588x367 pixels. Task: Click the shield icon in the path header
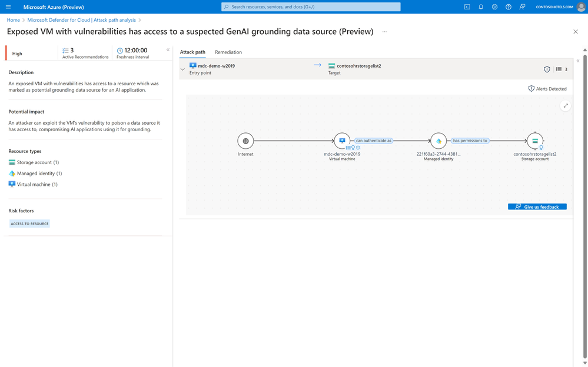(547, 69)
